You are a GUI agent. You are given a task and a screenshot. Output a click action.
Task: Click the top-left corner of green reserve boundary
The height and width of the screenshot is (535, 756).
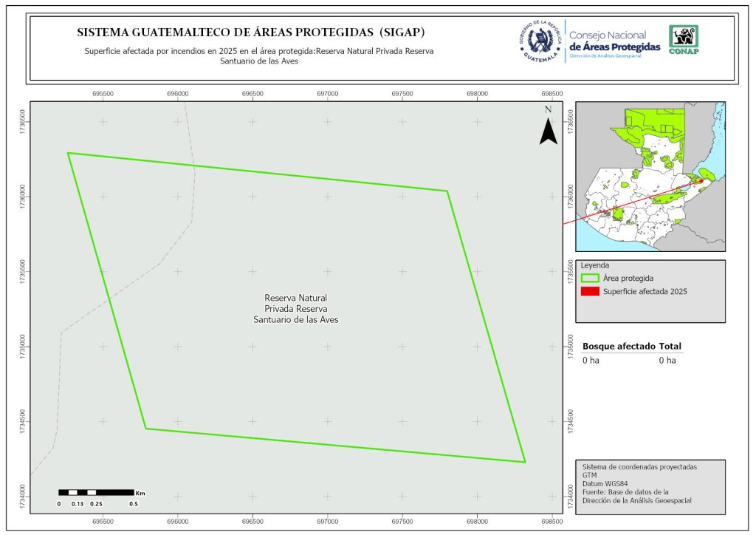click(68, 153)
